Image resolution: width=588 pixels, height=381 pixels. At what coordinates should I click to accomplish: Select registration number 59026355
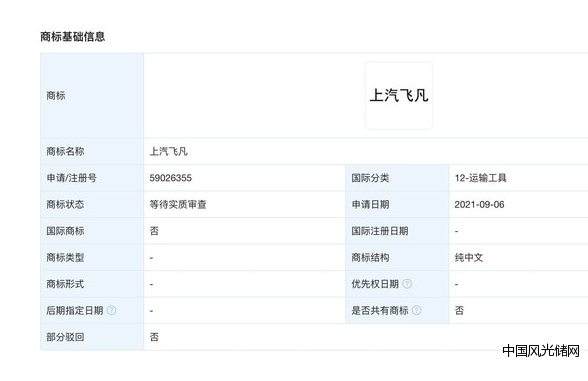click(171, 178)
